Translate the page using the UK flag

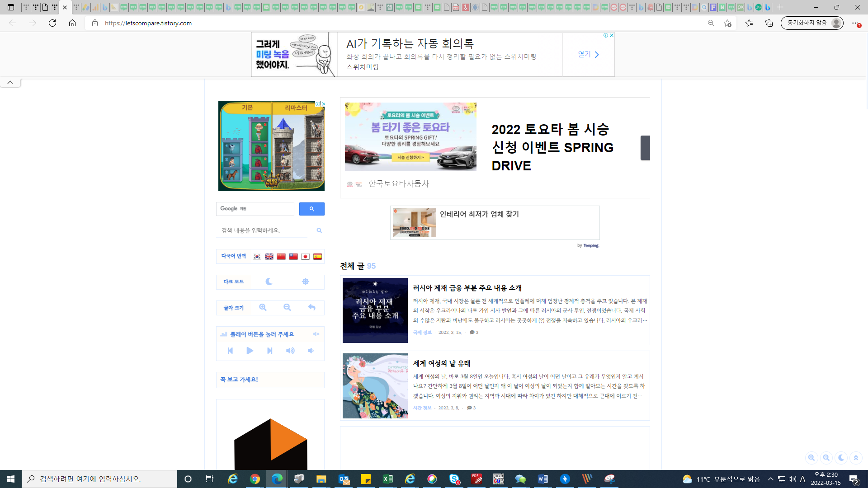pos(269,256)
